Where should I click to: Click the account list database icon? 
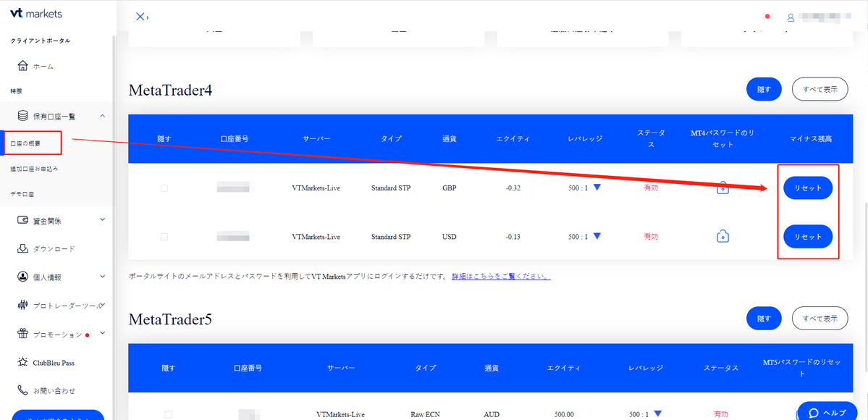click(x=22, y=116)
